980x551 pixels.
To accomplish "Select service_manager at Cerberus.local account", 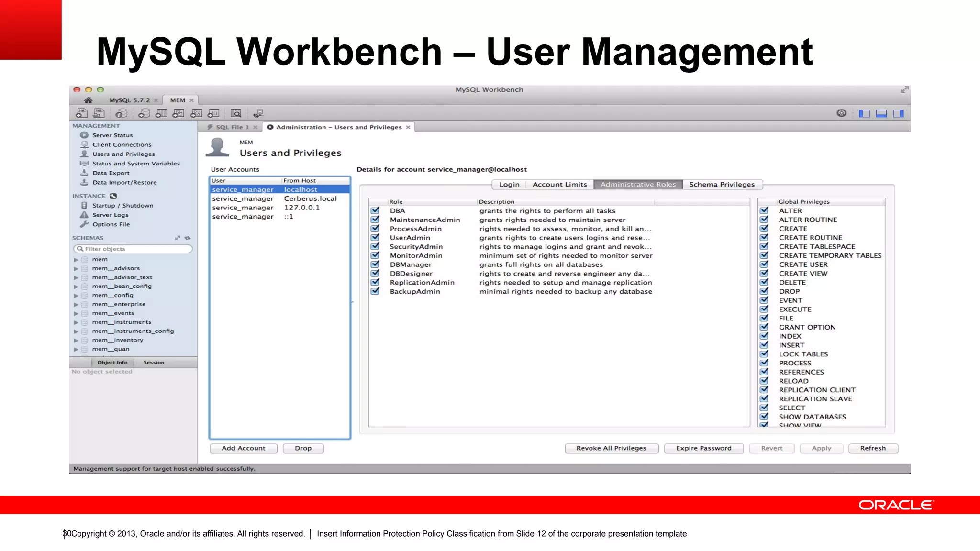I will 280,198.
